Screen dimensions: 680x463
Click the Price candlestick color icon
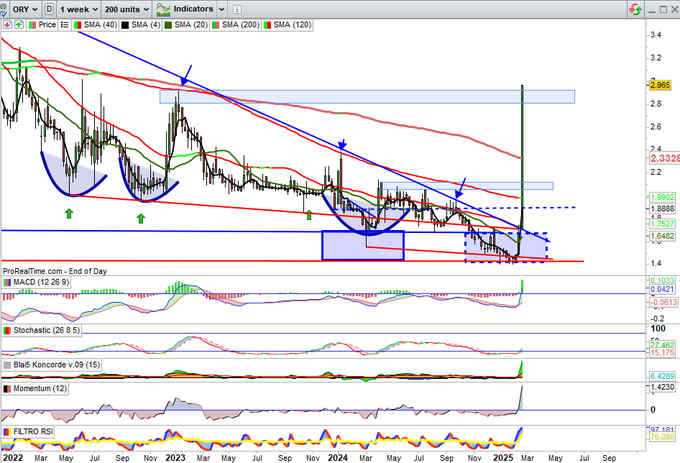[x=33, y=25]
